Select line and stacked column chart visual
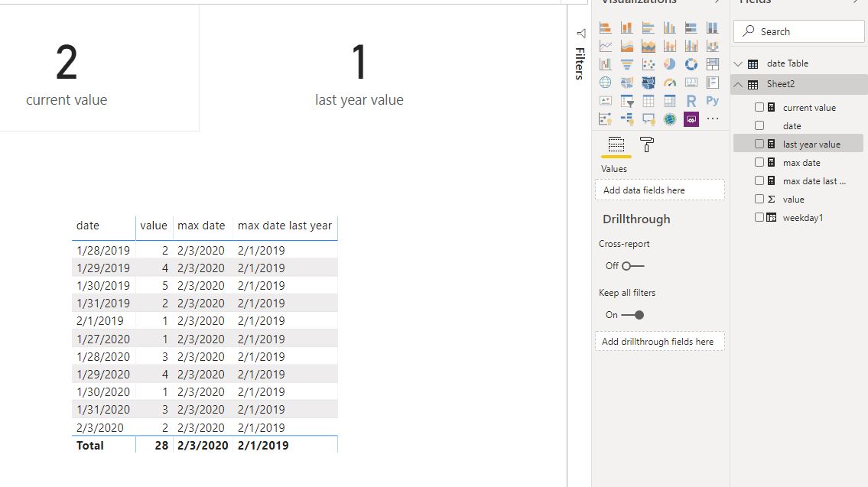Image resolution: width=868 pixels, height=487 pixels. click(670, 46)
